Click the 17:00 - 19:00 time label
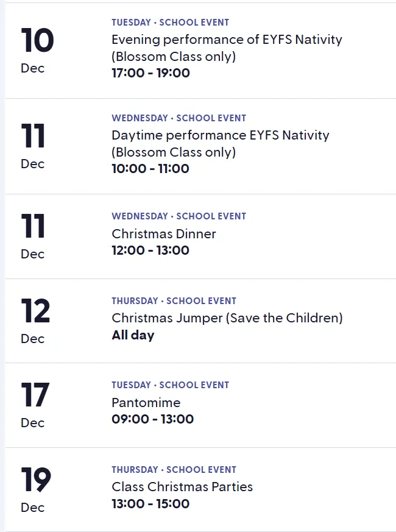Viewport: 396px width, 532px height. (x=150, y=73)
